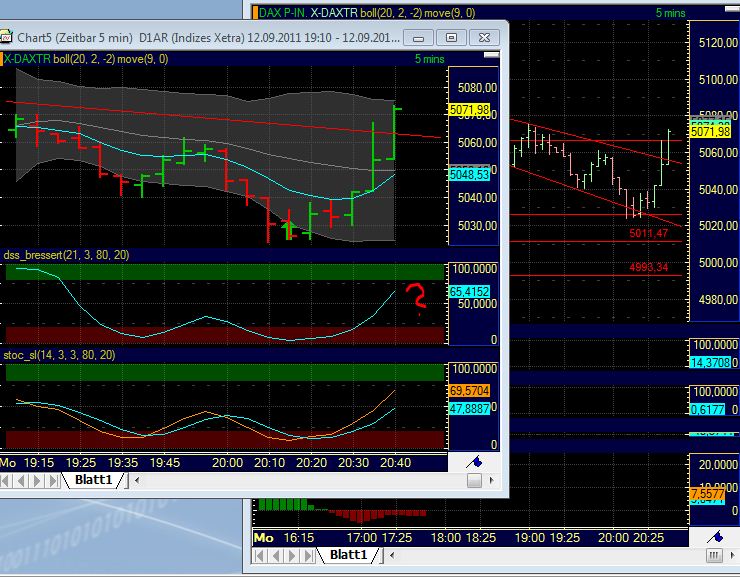
Task: Go to previous sheet in Chart5
Action: (21, 481)
